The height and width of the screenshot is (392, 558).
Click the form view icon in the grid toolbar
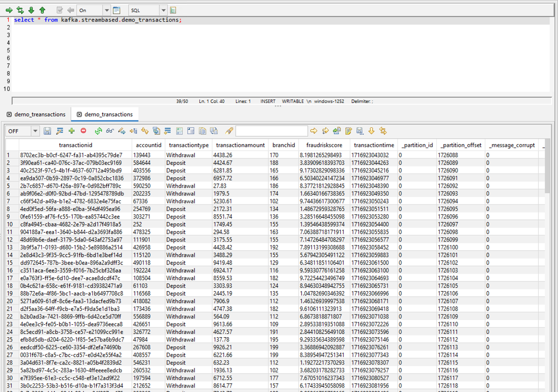pos(180,131)
